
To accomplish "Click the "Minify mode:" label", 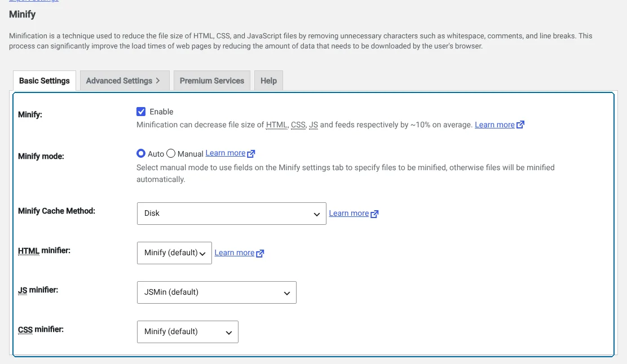I will click(41, 156).
